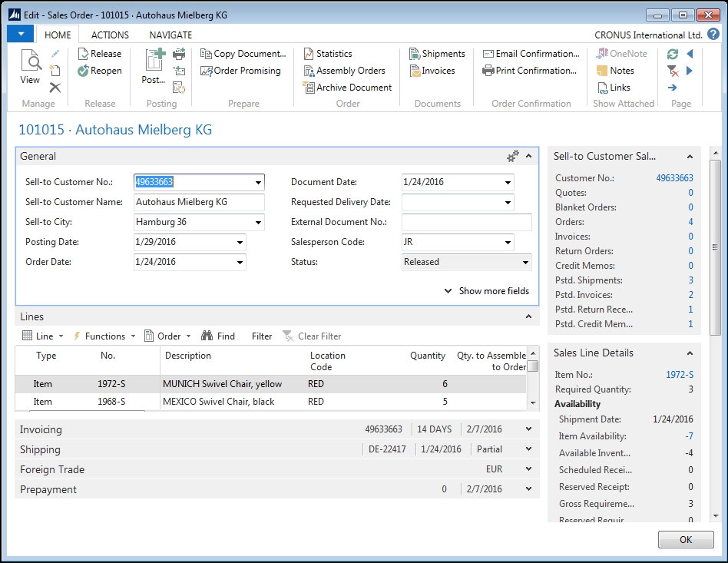Click Print Confirmation in the ribbon

point(530,71)
